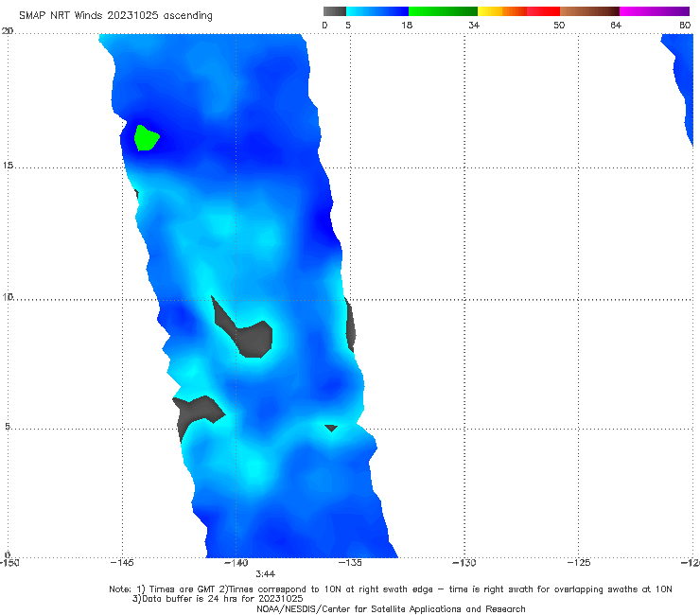Click the gray low-wind patch near 5.5N on the swath's west edge
Screen dimensions: 700x615
pyautogui.click(x=197, y=411)
